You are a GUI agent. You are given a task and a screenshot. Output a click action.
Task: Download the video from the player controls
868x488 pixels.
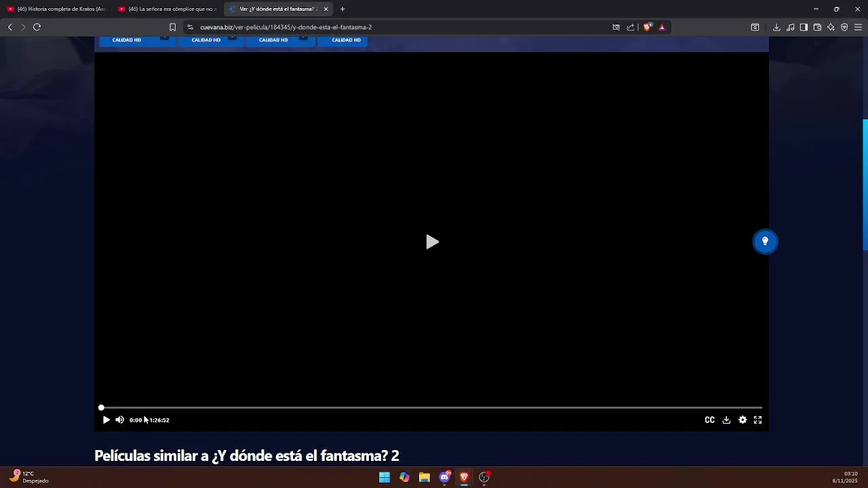[726, 420]
